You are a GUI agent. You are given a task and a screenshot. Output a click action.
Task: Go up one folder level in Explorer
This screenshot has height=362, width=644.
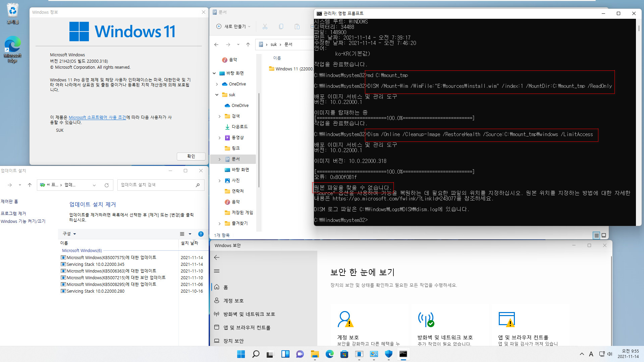[x=248, y=45]
